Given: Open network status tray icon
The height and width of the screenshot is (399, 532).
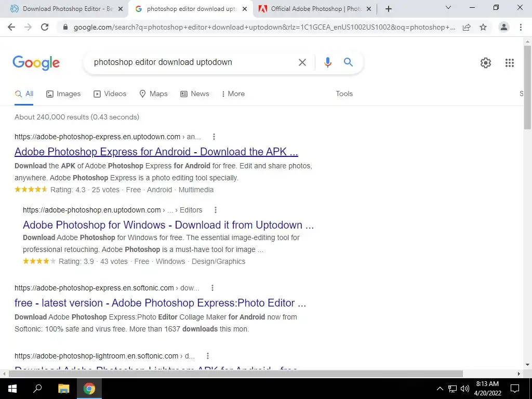Looking at the screenshot, I should coord(453,389).
